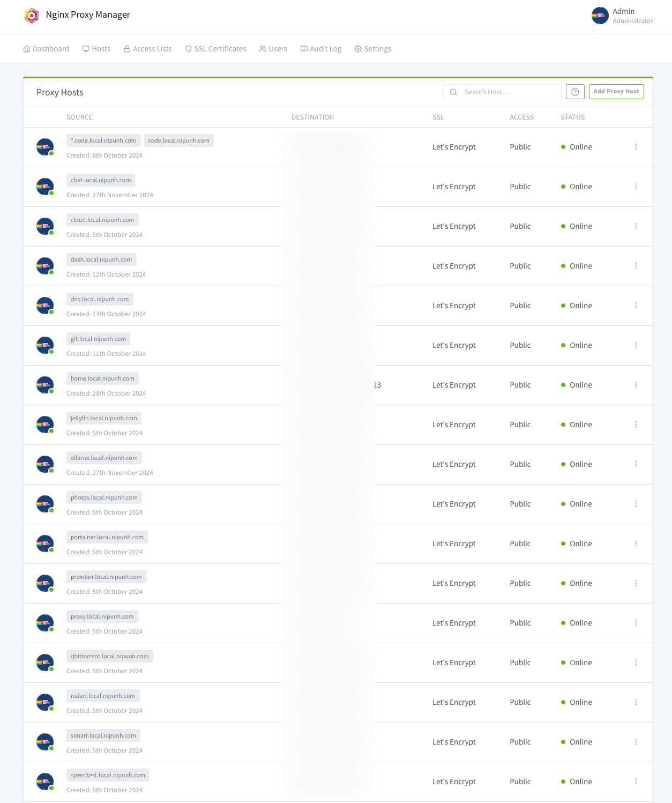
Task: Open the kebab menu for sonarr.local.nipunh.com
Action: click(x=636, y=742)
